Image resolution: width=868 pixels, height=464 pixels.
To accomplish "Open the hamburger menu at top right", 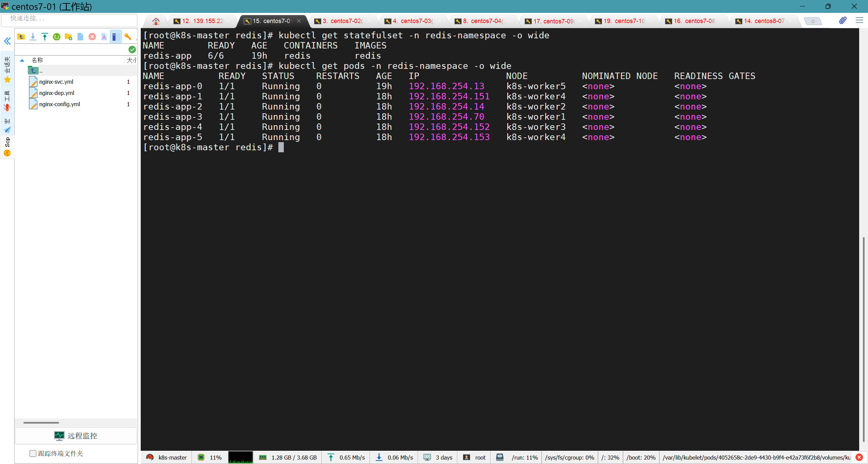I will pos(859,21).
